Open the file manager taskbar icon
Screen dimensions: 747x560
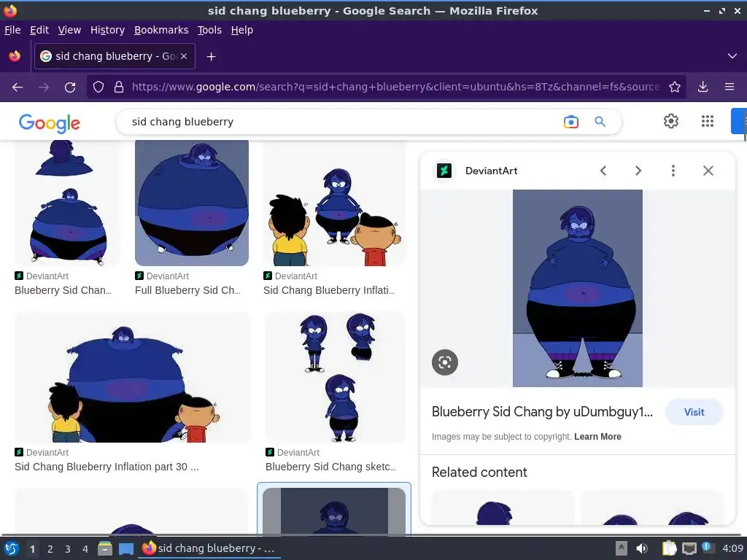coord(105,548)
